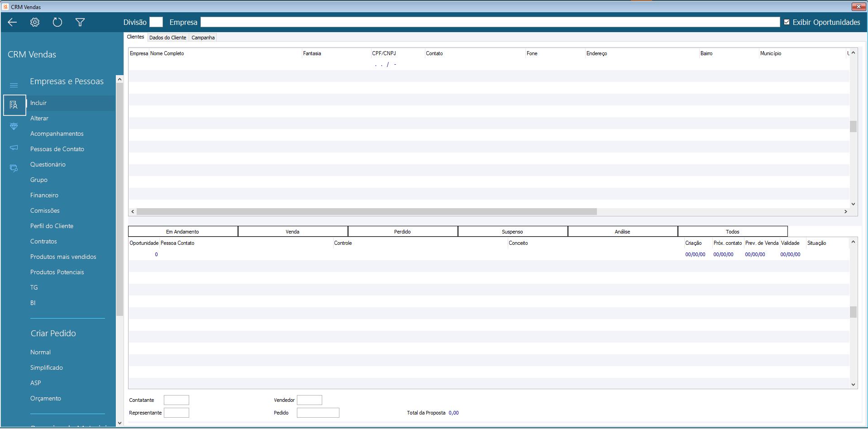Toggle the hamburger menu icon in sidebar
Viewport: 868px width, 429px height.
tap(14, 85)
